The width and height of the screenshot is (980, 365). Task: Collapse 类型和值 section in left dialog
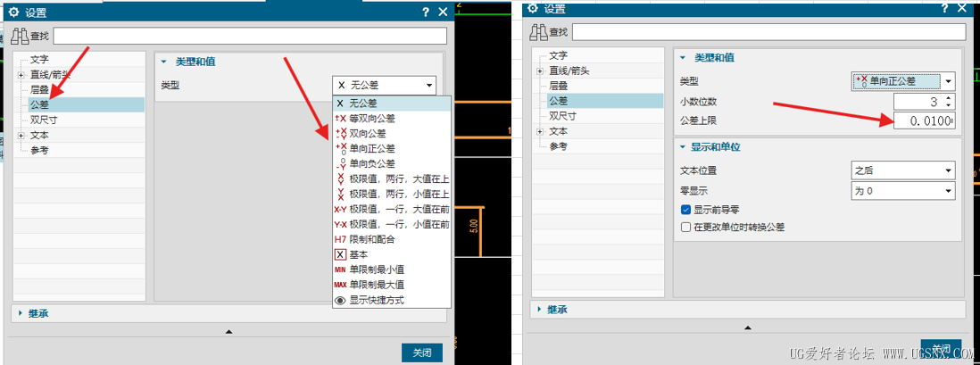coord(164,62)
